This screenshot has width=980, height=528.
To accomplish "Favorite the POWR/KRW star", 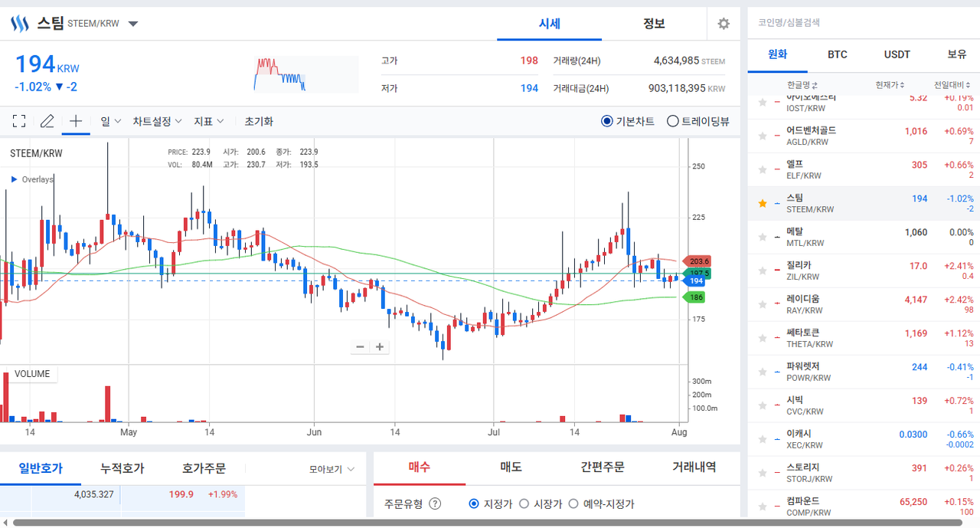I will point(762,372).
